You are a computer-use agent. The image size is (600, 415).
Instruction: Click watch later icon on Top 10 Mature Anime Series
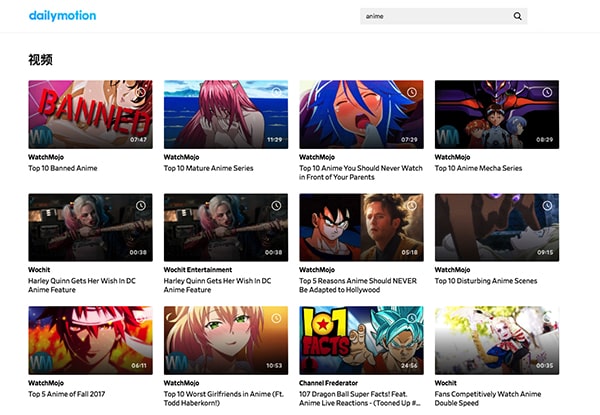276,92
